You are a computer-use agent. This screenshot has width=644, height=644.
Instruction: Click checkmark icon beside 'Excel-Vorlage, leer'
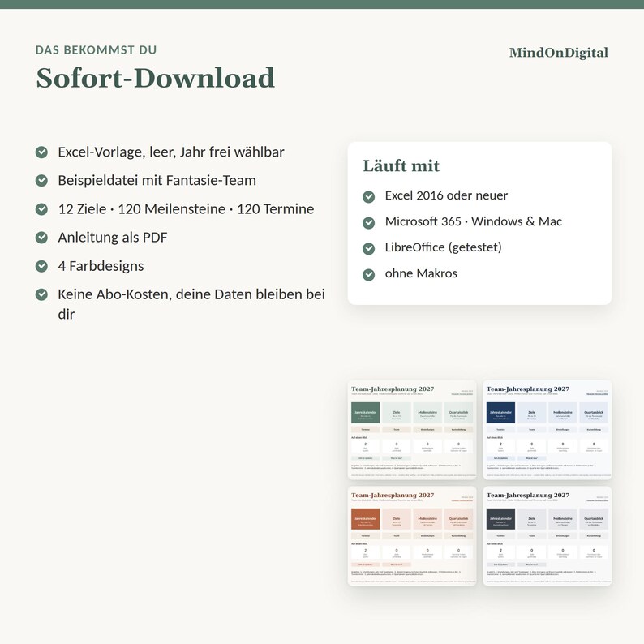(x=41, y=152)
